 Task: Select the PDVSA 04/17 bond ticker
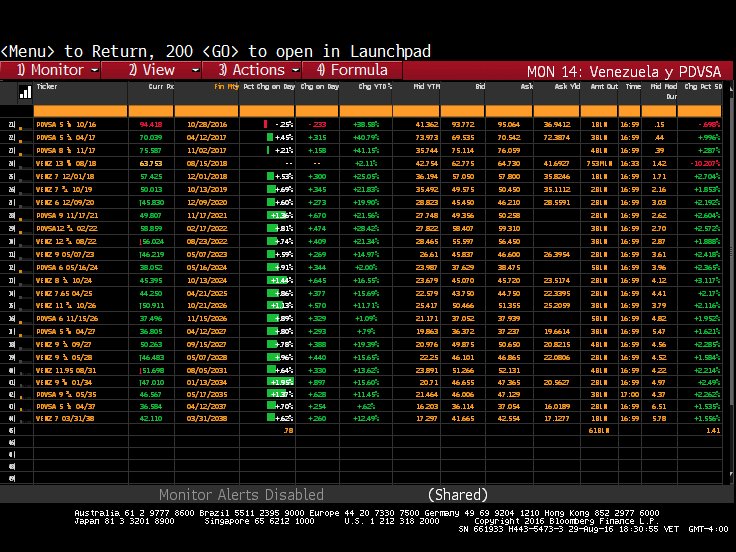66,138
